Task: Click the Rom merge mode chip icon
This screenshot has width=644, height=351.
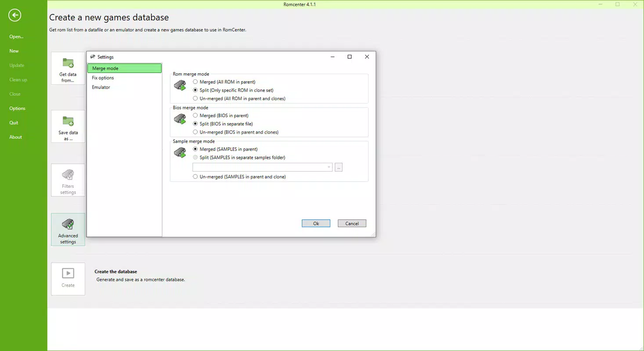Action: click(180, 85)
